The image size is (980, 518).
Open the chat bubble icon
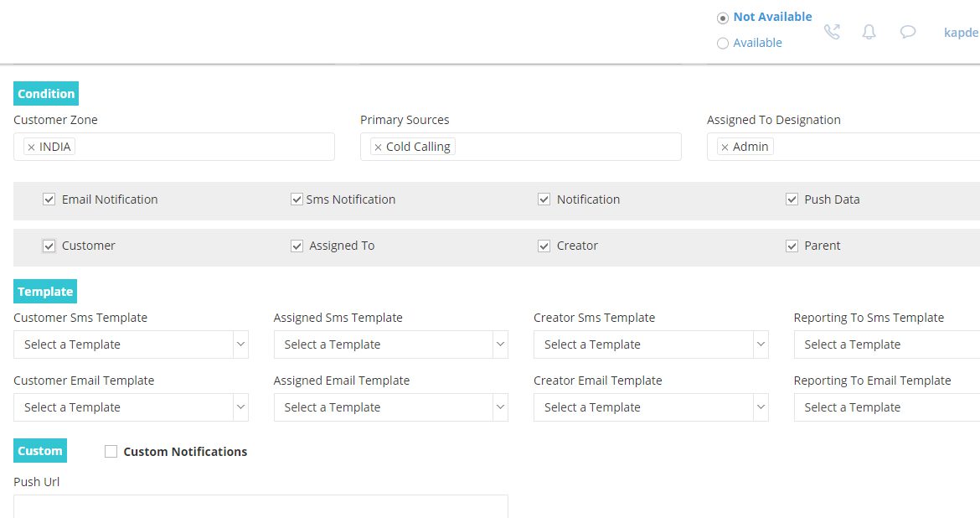pos(908,32)
